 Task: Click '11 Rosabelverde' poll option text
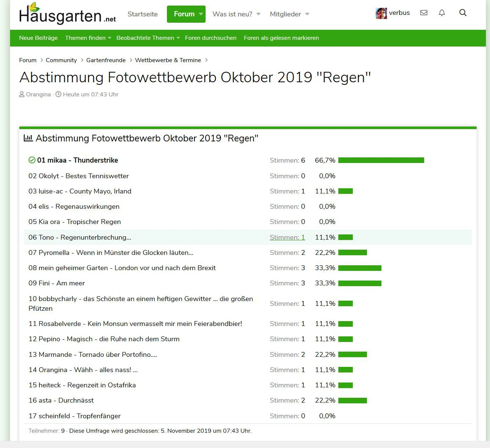click(x=135, y=324)
